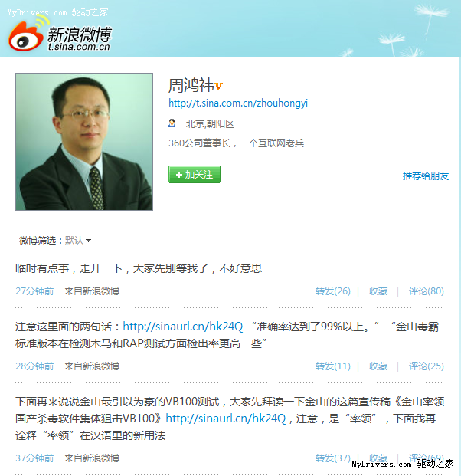This screenshot has width=461, height=476.
Task: Click 转发(11) on the second post
Action: tap(332, 366)
